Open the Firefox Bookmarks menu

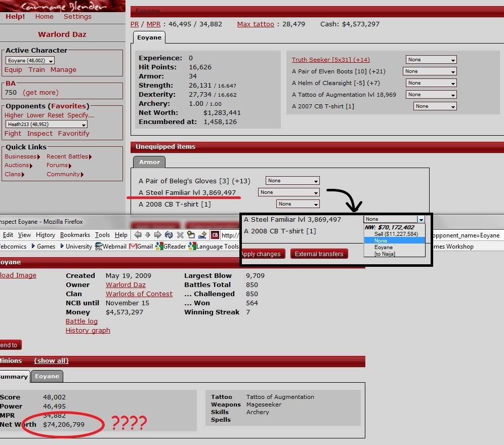[x=75, y=235]
